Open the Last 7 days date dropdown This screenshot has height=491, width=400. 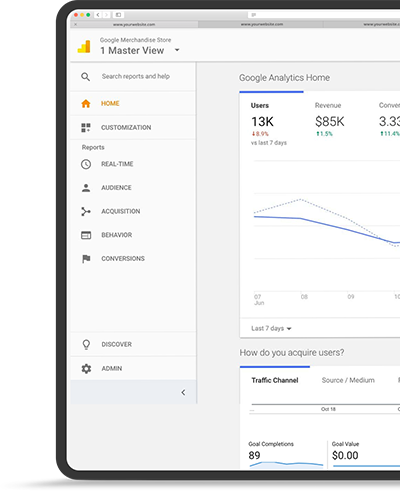click(271, 328)
